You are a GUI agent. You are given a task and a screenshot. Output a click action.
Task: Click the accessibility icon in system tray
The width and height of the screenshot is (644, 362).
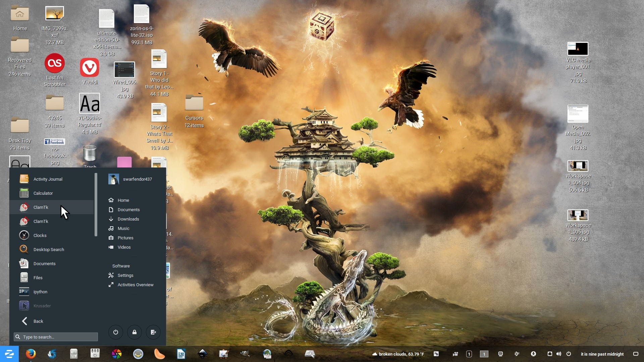[x=533, y=354]
